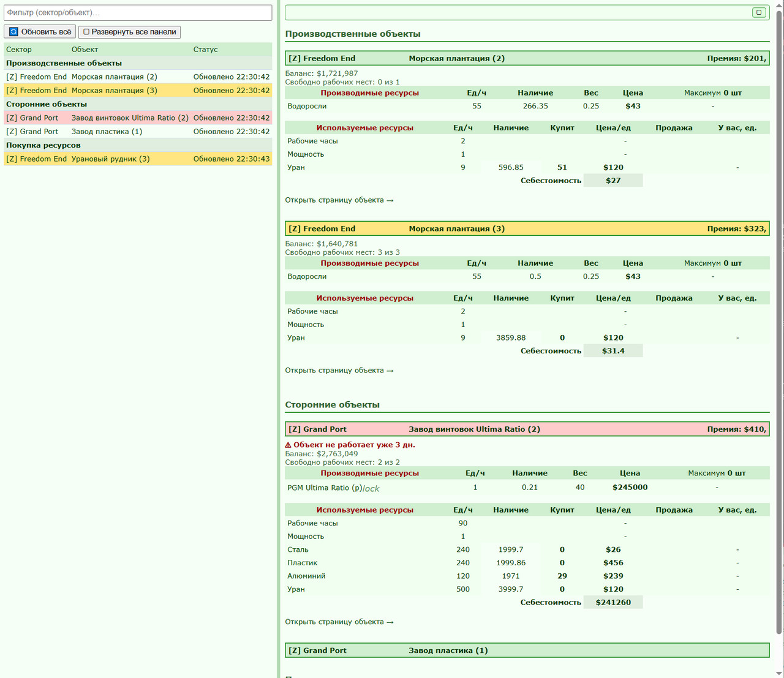Image resolution: width=784 pixels, height=678 pixels.
Task: Click Премия: $323 text in plantation (3) header
Action: point(737,228)
